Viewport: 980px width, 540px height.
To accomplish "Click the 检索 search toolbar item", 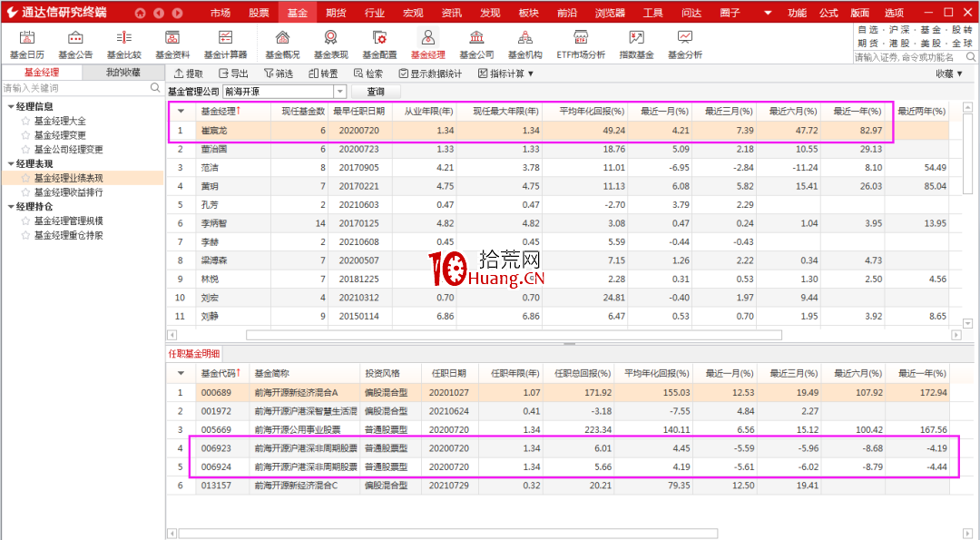I will [368, 74].
